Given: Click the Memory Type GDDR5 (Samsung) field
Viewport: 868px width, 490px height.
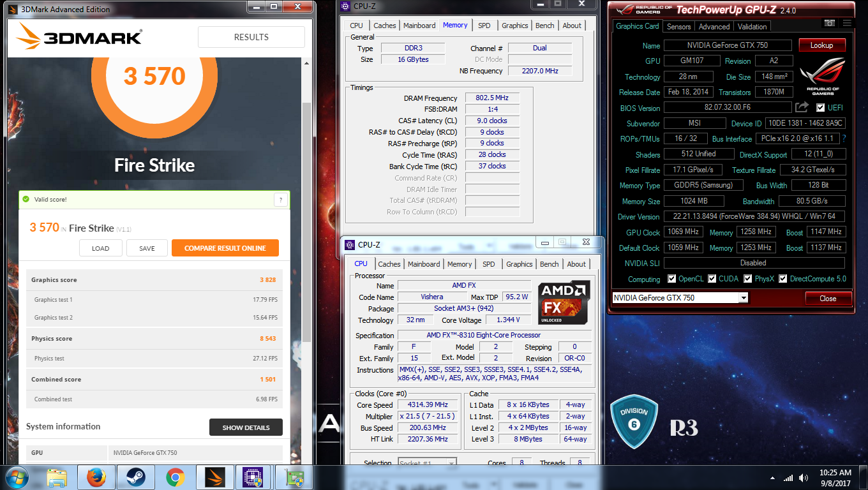Looking at the screenshot, I should 703,185.
